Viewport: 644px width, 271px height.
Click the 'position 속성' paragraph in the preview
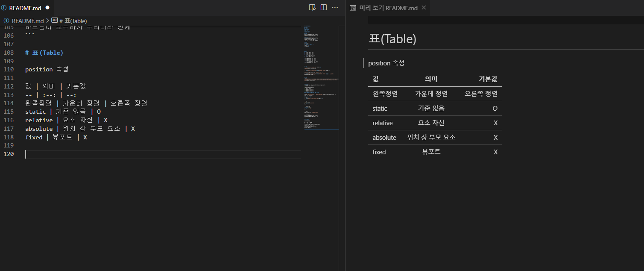(386, 63)
